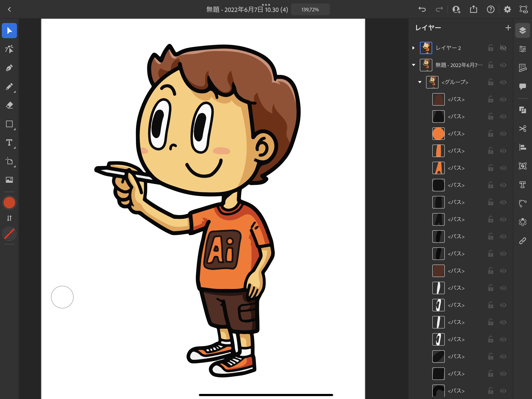Image resolution: width=532 pixels, height=399 pixels.
Task: Collapse the 無題 - 2022年6月7 layer
Action: 413,65
